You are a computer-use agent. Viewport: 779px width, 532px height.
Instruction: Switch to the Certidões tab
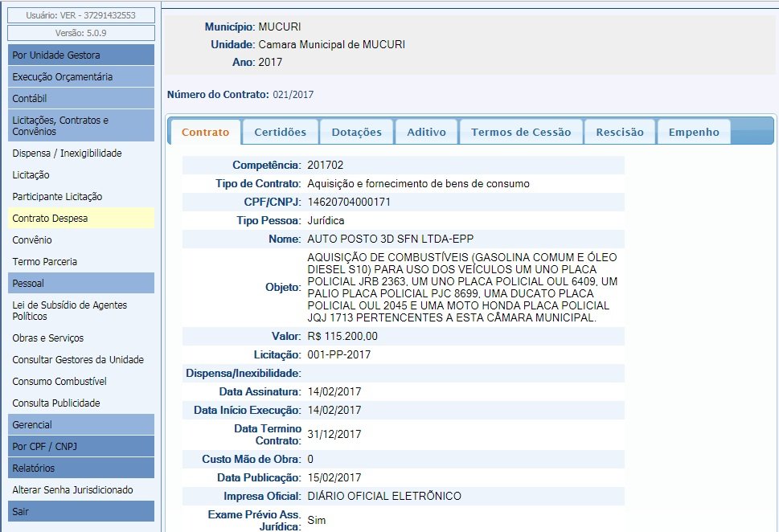280,133
